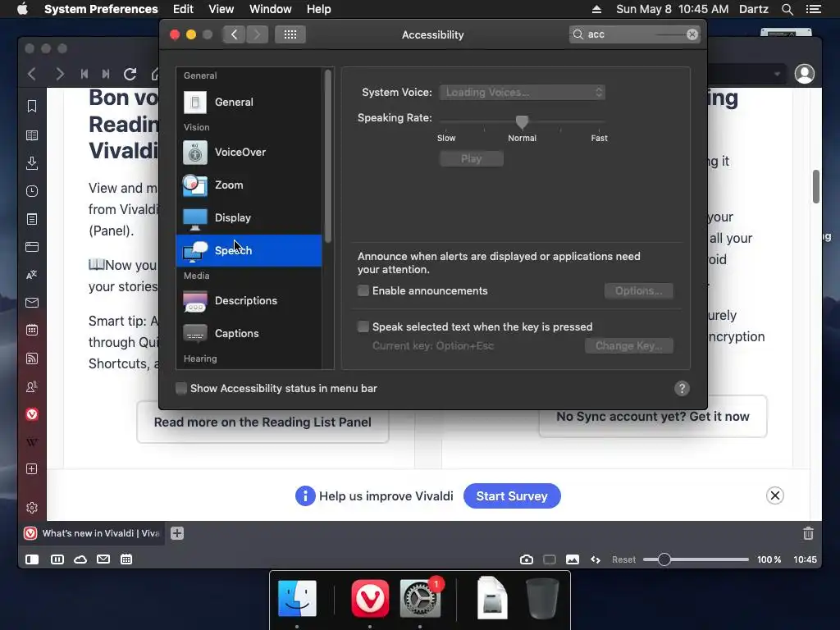Open the red Vivaldi web panel icon
This screenshot has width=840, height=630.
(32, 414)
